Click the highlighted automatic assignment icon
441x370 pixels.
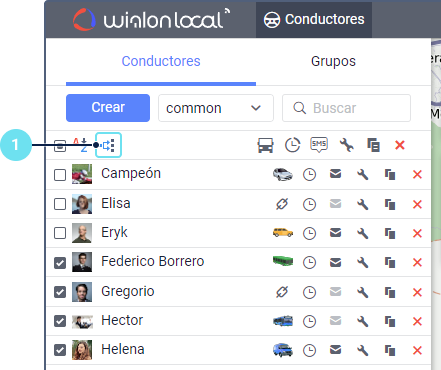tap(108, 145)
